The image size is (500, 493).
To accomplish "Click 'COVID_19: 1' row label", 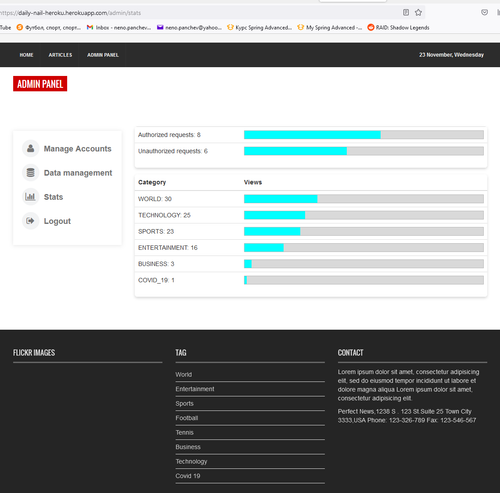I will [x=156, y=280].
